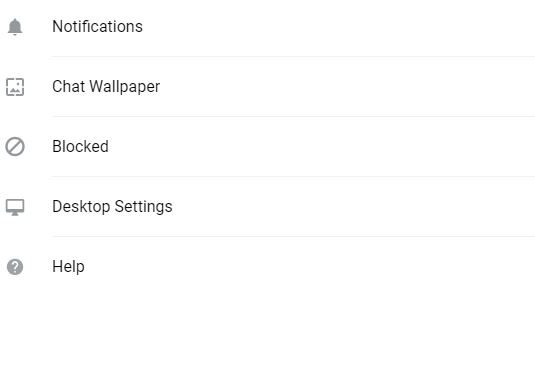This screenshot has height=384, width=535.
Task: Open the Blocked contacts list
Action: (268, 147)
